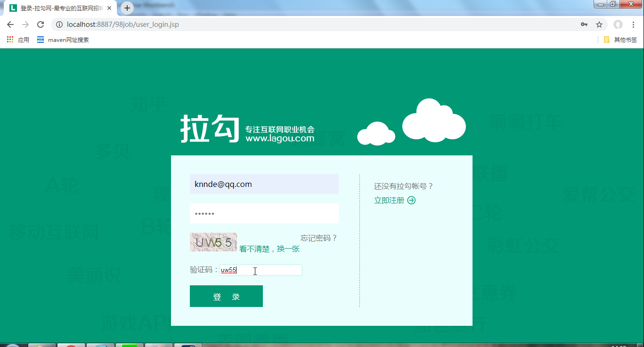
Task: Click the 忘记密码？ link
Action: (319, 238)
